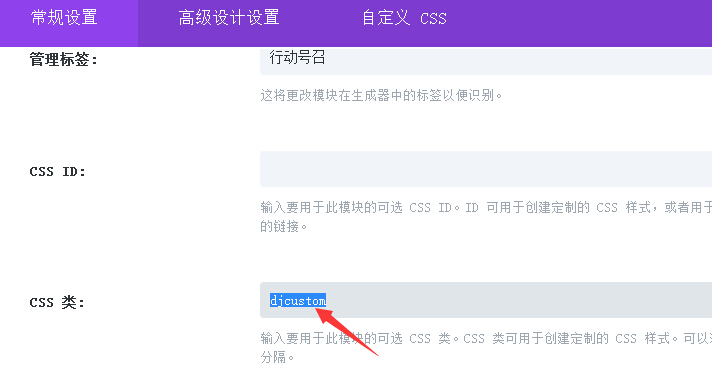Focus the empty CSS ID input field
The height and width of the screenshot is (379, 712).
[x=486, y=169]
